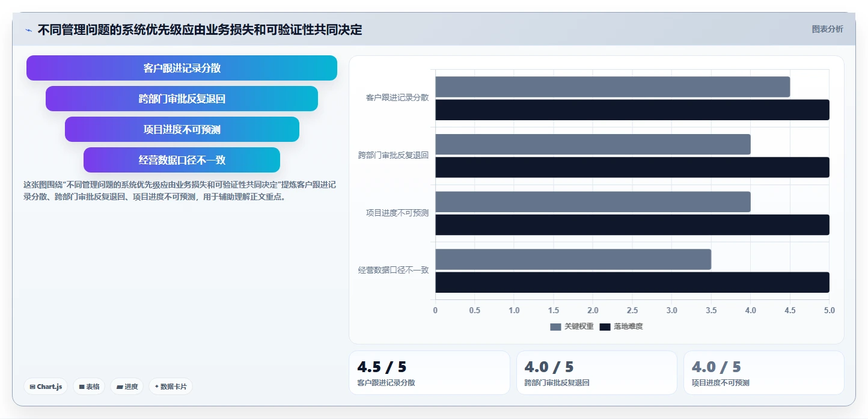This screenshot has width=868, height=419.
Task: Click the 2.5 tick on the x-axis
Action: (x=632, y=310)
